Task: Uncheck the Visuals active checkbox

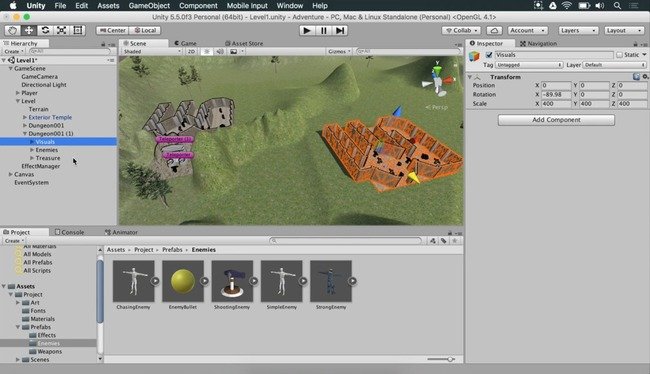Action: click(x=489, y=55)
